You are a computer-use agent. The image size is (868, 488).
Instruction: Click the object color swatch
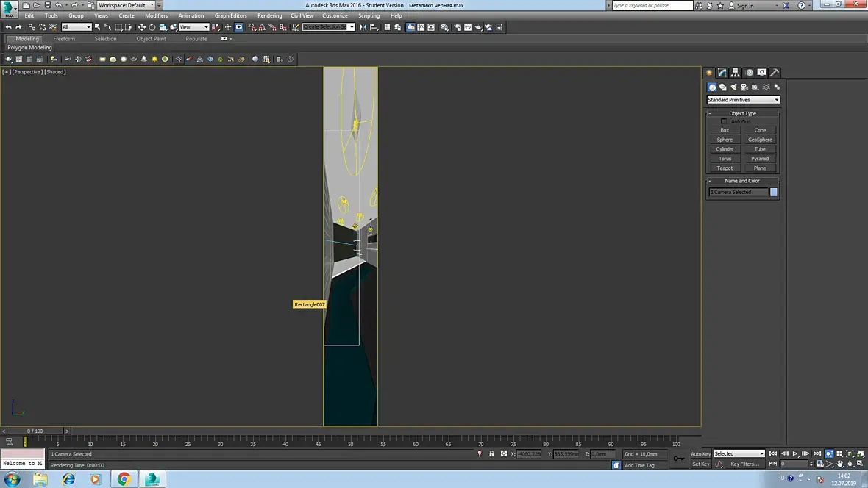773,192
